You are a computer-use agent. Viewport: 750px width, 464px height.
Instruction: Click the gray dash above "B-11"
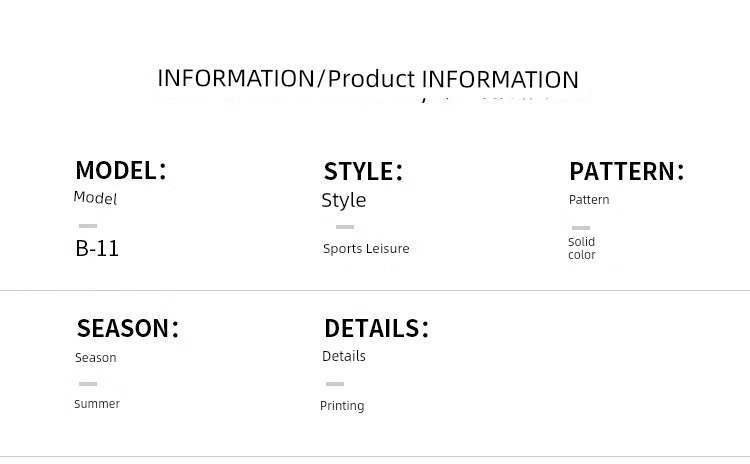pos(88,226)
